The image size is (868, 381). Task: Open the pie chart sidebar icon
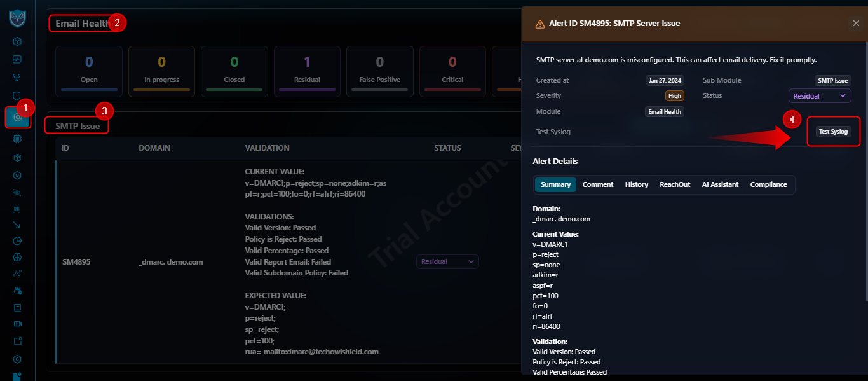[18, 241]
